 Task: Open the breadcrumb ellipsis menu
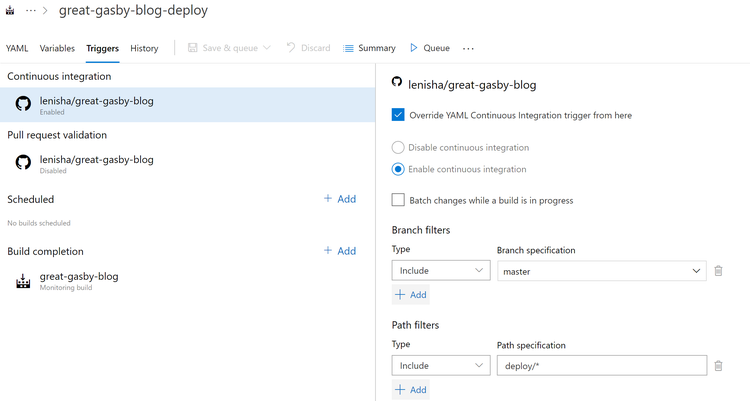click(x=31, y=10)
